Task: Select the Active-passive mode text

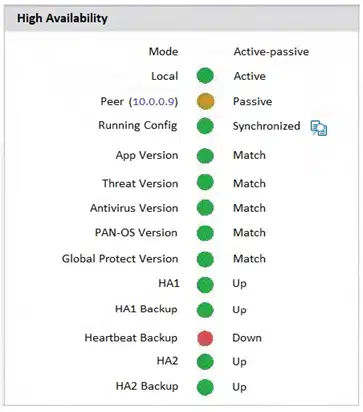Action: (271, 52)
